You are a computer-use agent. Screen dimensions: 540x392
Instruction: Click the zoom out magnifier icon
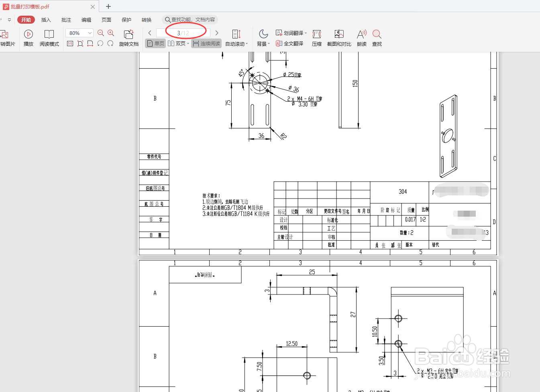point(101,33)
